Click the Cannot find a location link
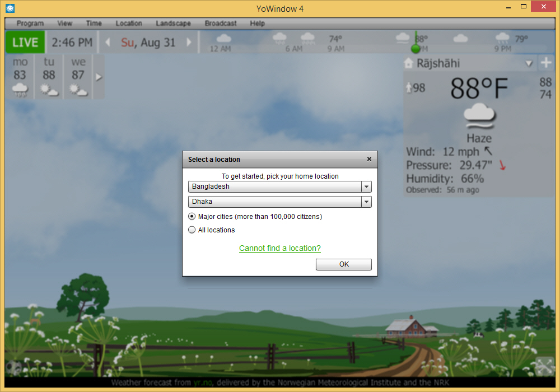The width and height of the screenshot is (560, 392). [280, 248]
